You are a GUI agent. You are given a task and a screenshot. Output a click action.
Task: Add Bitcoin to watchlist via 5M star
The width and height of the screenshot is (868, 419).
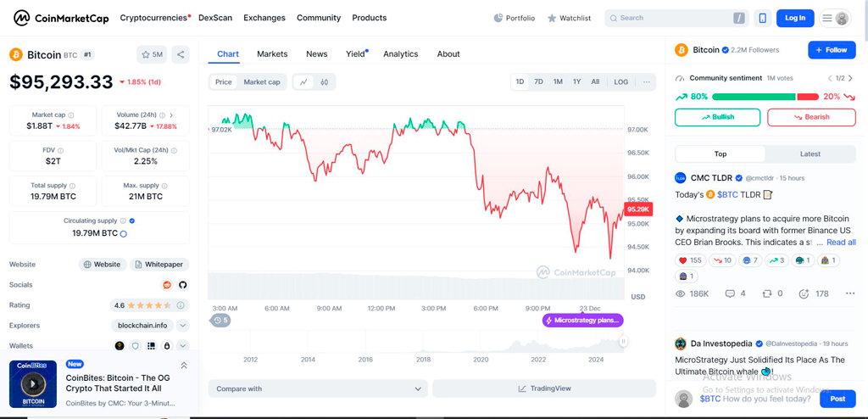pyautogui.click(x=152, y=54)
